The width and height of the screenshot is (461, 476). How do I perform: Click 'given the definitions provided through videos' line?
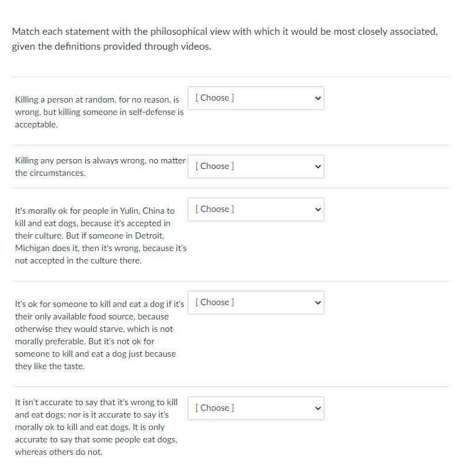pos(112,47)
